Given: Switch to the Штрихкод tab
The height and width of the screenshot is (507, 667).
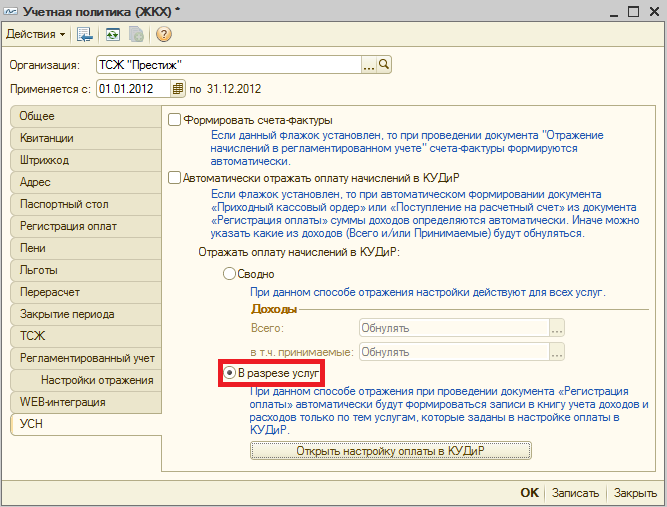Looking at the screenshot, I should pos(86,160).
